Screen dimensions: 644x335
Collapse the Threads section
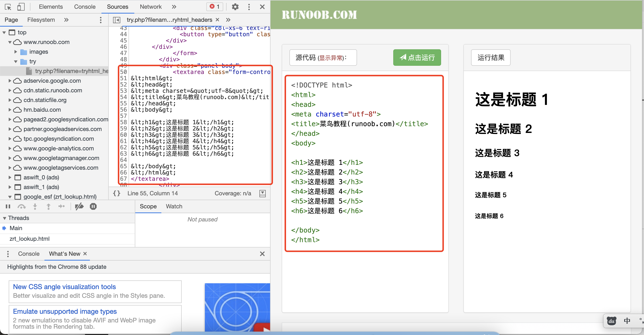point(5,218)
